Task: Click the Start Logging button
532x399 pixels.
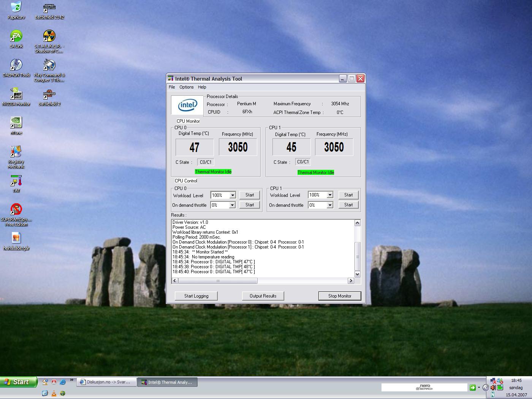Action: point(196,296)
